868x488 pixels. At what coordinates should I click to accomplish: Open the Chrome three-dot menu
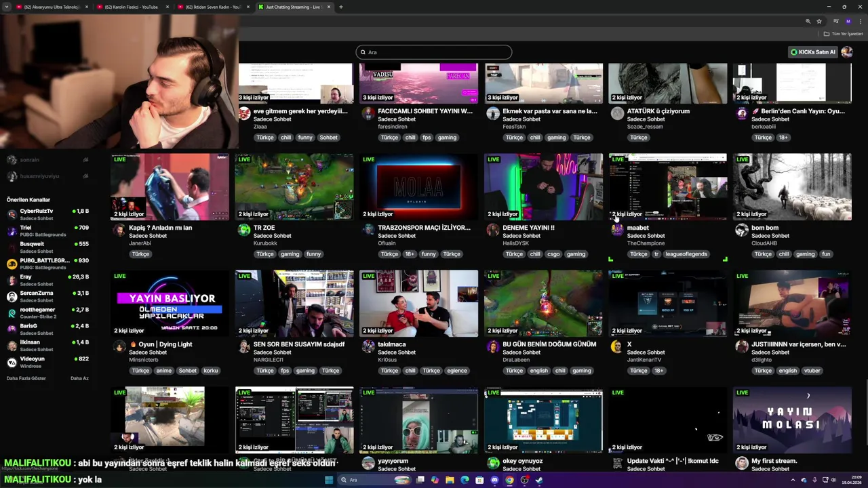(x=861, y=21)
